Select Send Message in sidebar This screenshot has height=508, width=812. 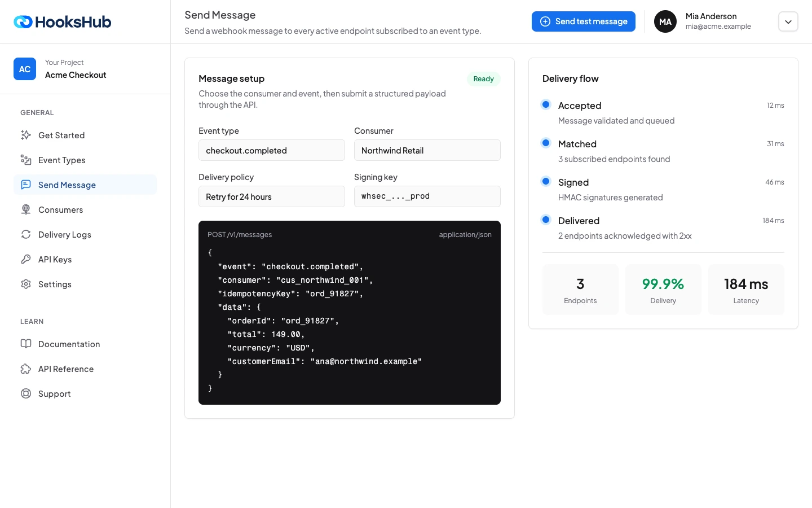coord(85,185)
